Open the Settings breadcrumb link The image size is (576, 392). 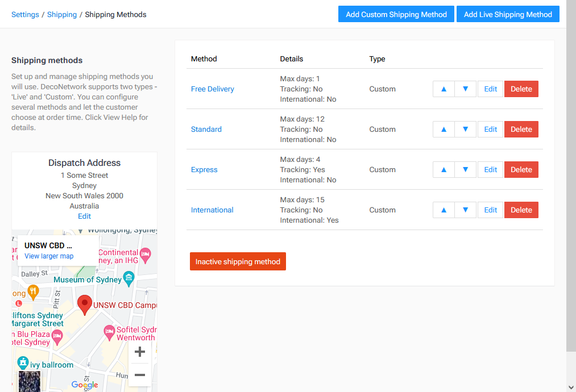(25, 14)
